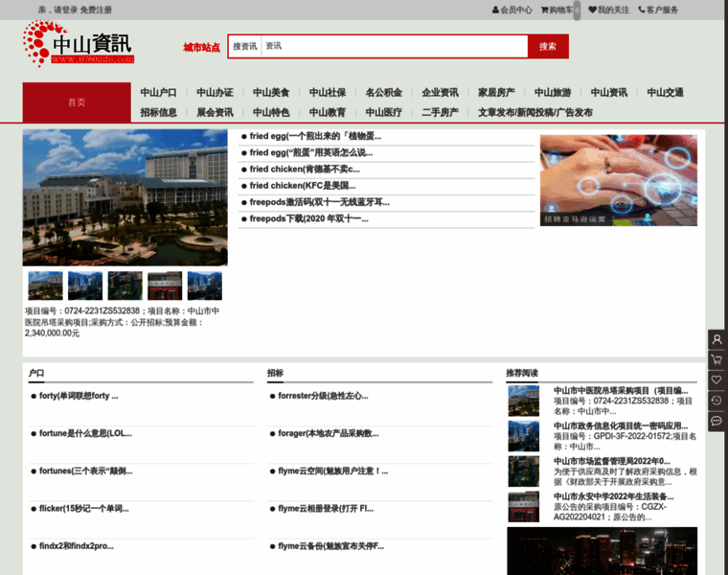The width and height of the screenshot is (728, 575).
Task: Open the 中山资讯 menu item
Action: [608, 92]
